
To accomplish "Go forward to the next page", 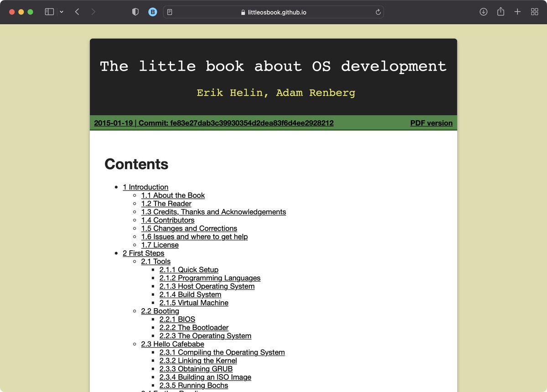I will (93, 12).
